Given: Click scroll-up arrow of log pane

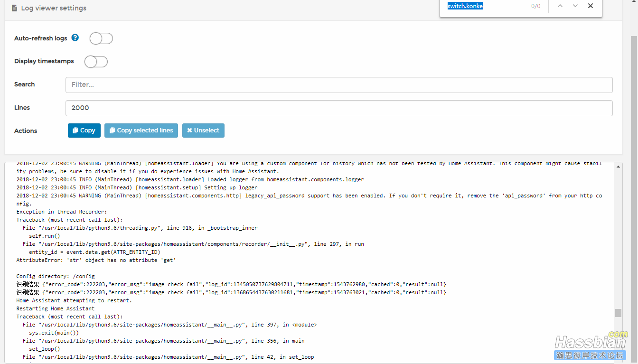Looking at the screenshot, I should 618,167.
